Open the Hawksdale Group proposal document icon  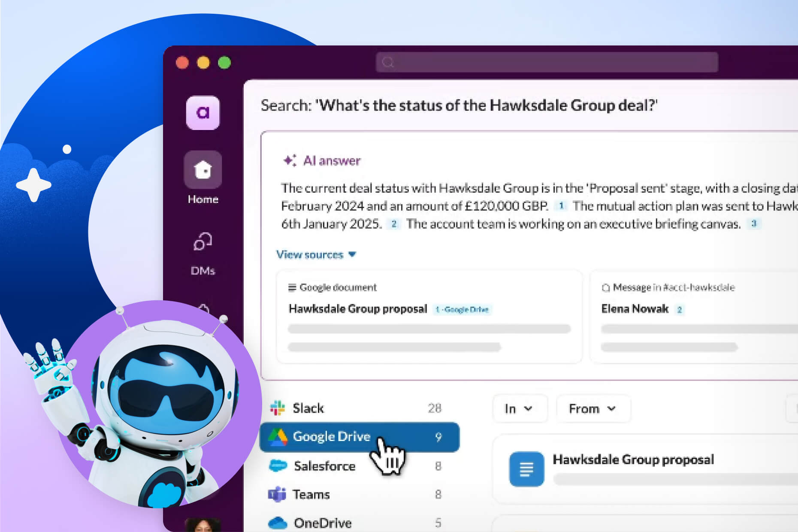coord(526,469)
